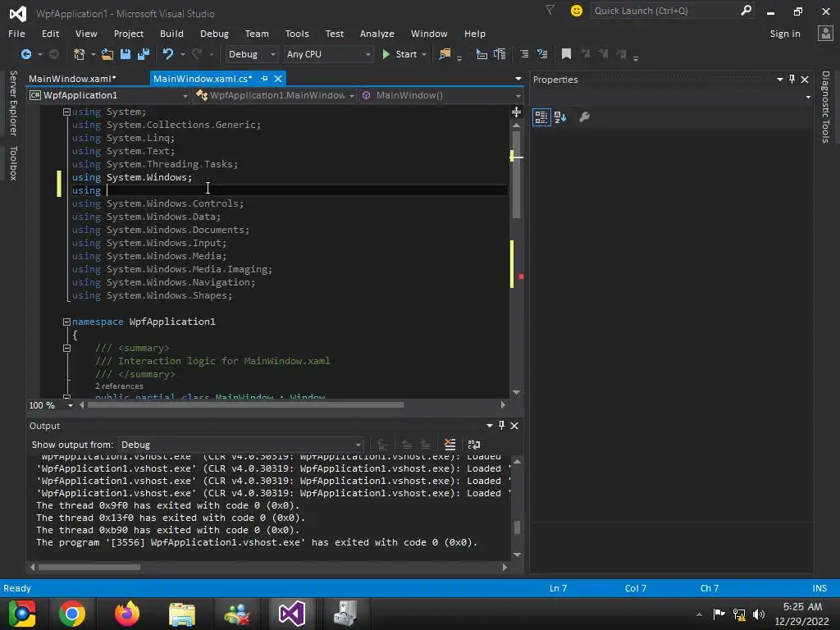
Task: Open the Diagnostic Tools side tab
Action: [825, 107]
